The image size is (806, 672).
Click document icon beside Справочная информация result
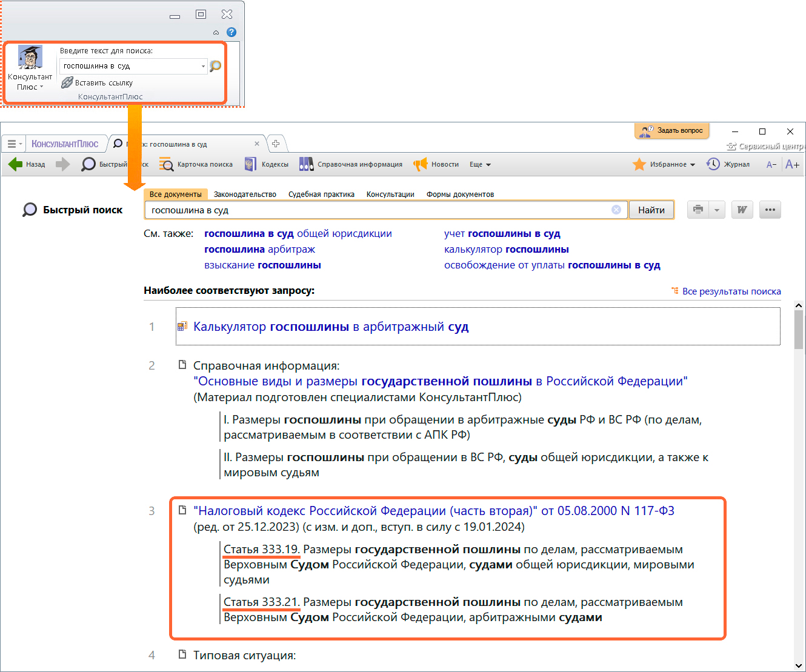(x=182, y=365)
